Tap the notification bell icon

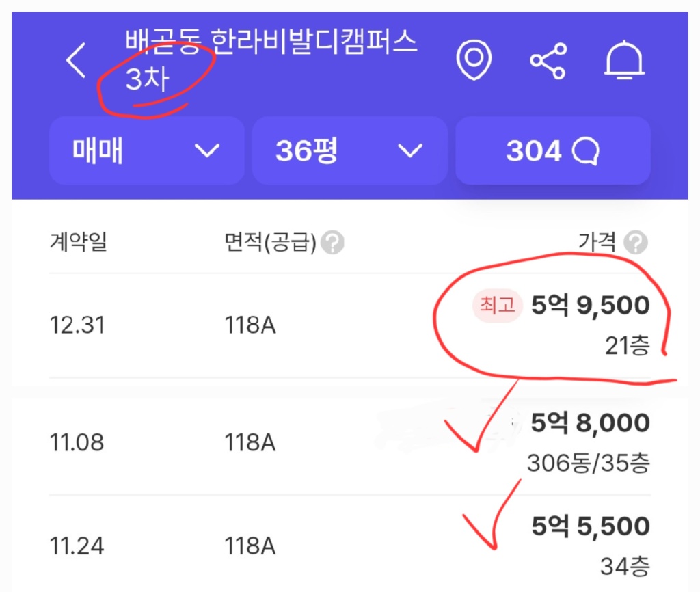click(624, 61)
